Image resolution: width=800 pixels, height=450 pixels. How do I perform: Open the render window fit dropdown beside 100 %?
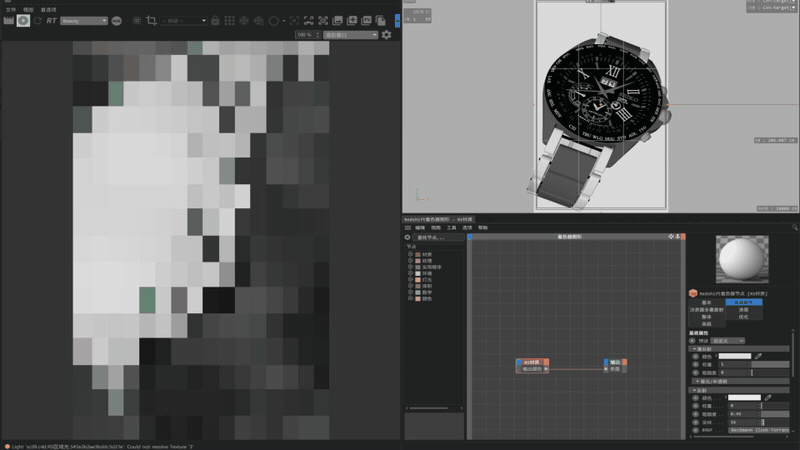(351, 35)
